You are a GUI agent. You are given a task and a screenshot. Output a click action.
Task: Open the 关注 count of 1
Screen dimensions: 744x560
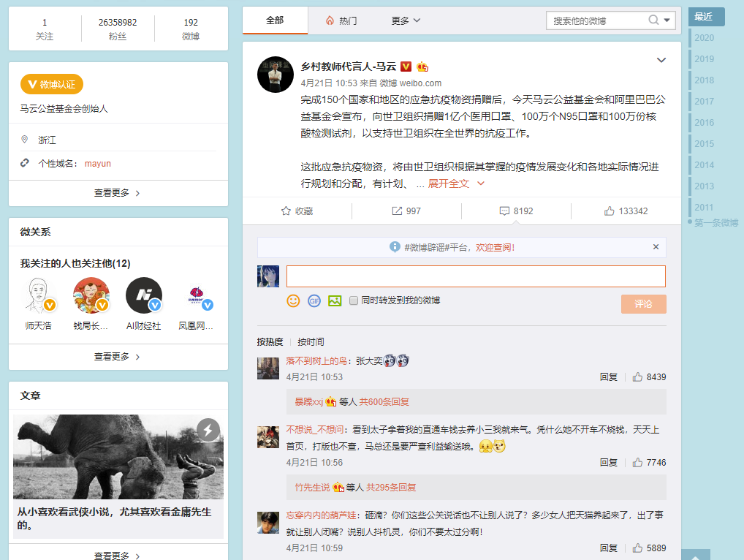click(45, 29)
